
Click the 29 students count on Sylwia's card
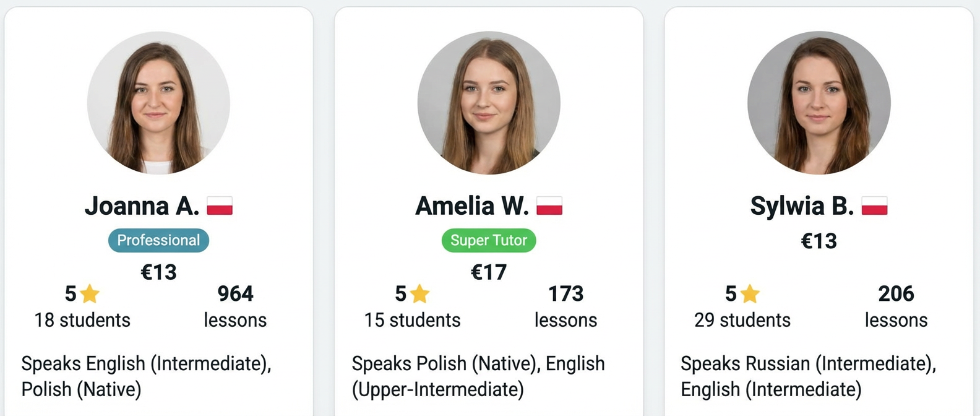[742, 320]
